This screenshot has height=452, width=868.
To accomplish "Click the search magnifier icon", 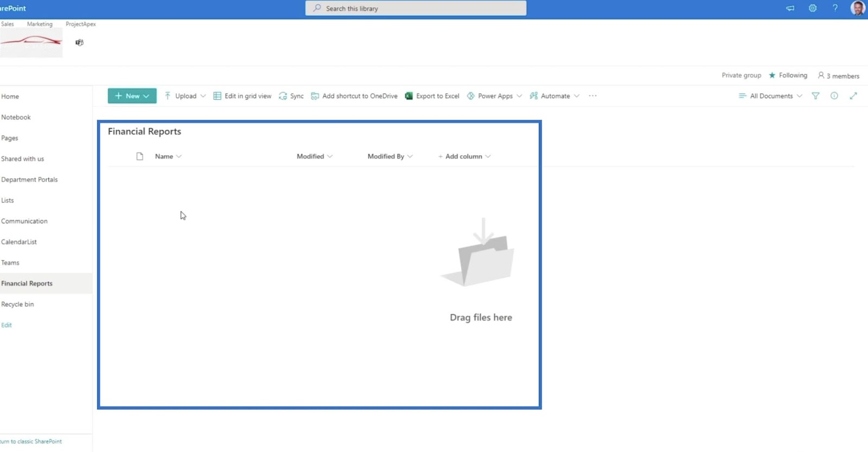I will pos(317,8).
